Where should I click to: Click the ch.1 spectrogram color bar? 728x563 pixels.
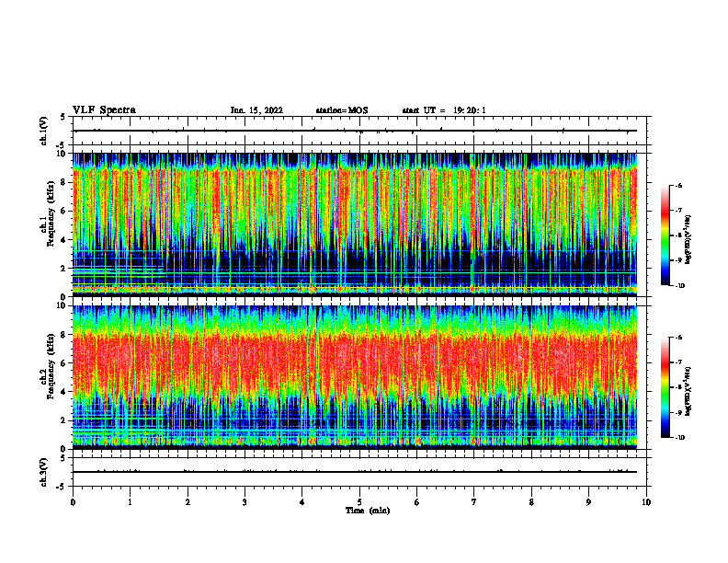(665, 236)
